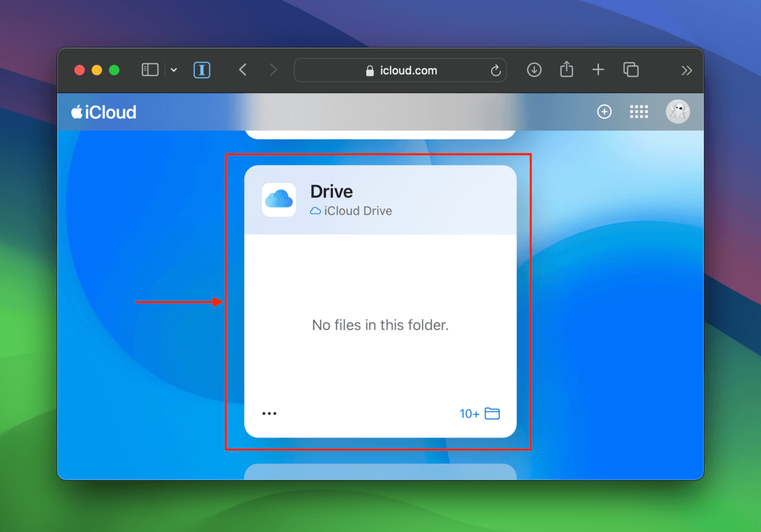
Task: Show the tab overview
Action: click(630, 70)
